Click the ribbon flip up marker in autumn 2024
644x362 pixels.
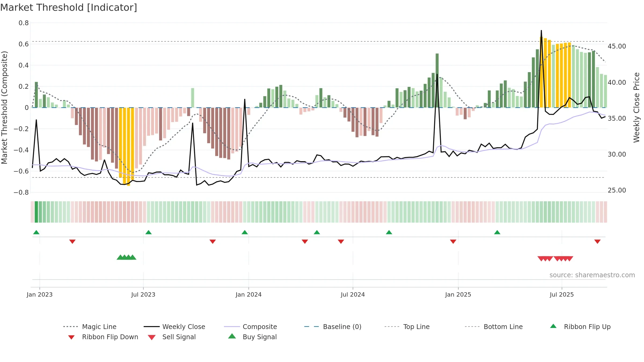(x=389, y=232)
